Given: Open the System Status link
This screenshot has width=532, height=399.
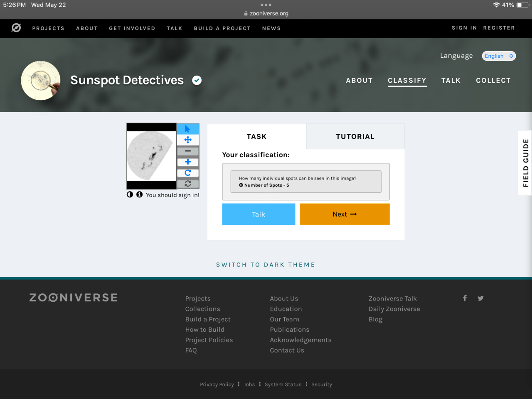Looking at the screenshot, I should (x=283, y=384).
